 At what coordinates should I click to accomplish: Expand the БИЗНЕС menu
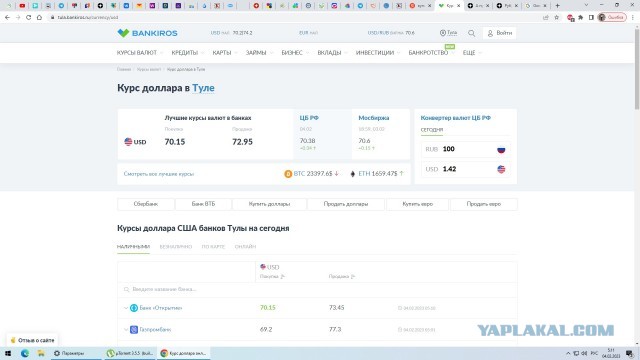pyautogui.click(x=295, y=53)
